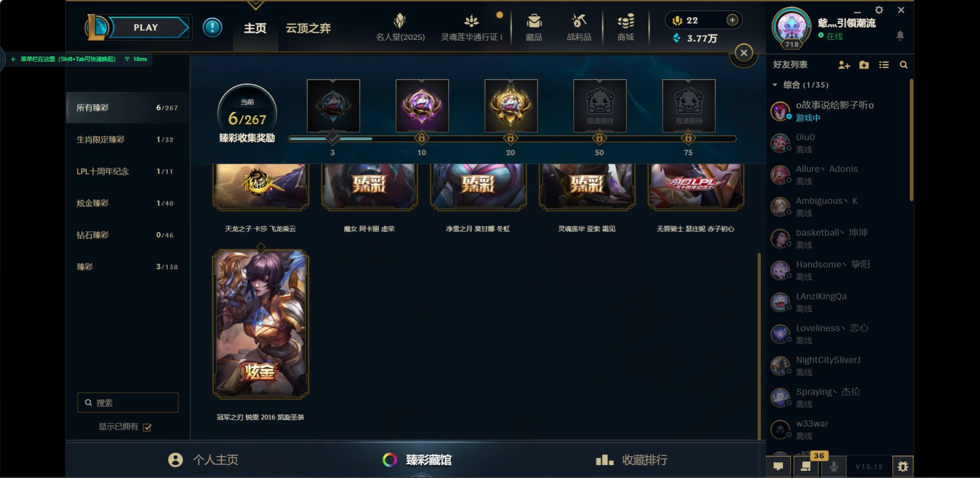980x478 pixels.
Task: Open the friend list search icon
Action: coord(903,65)
